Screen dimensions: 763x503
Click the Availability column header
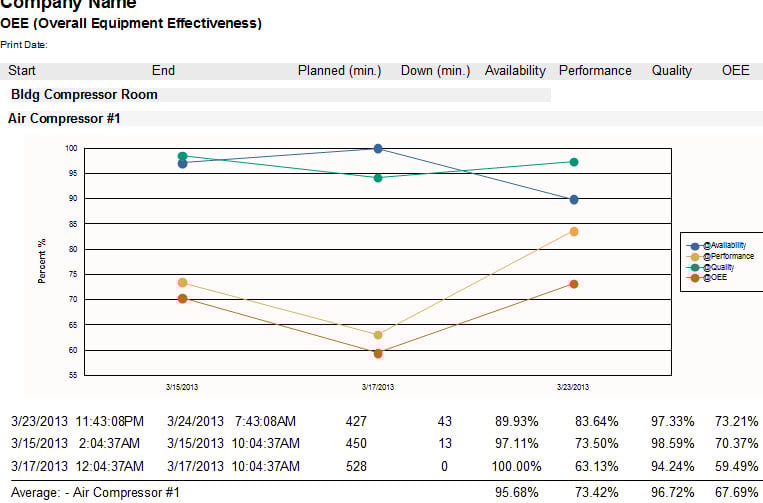[x=515, y=71]
